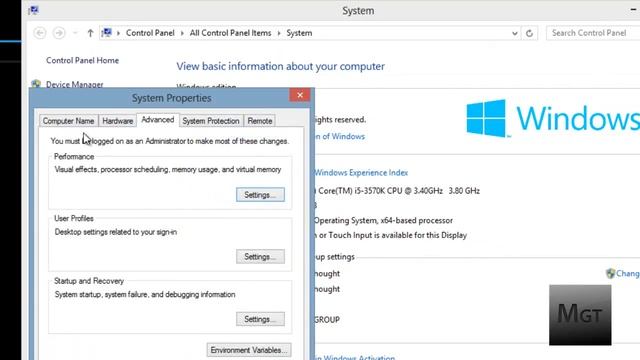Close the System Properties dialog
Viewport: 640px width, 360px height.
coord(300,95)
